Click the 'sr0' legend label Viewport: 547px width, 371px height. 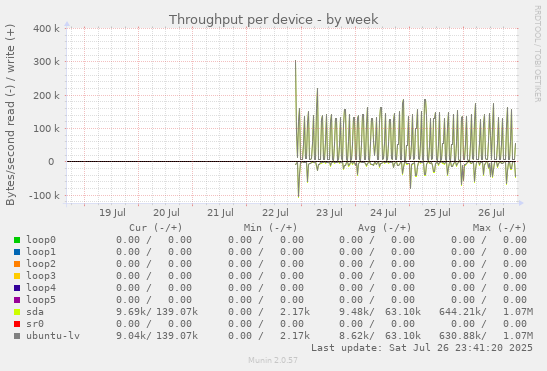click(x=35, y=324)
